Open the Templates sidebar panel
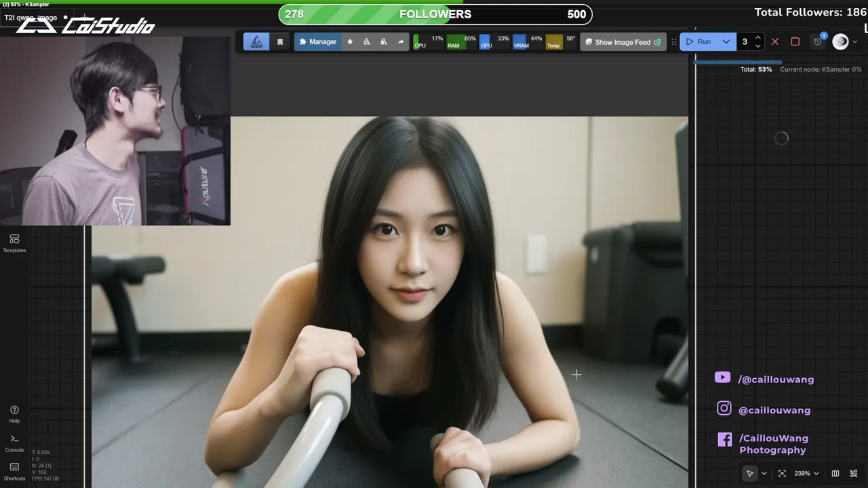Image resolution: width=868 pixels, height=488 pixels. 14,243
